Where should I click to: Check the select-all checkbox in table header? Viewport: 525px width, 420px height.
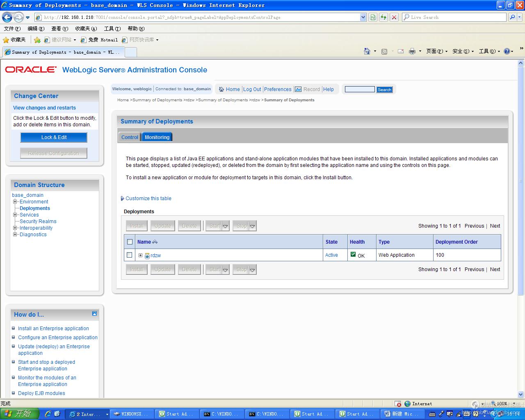(x=130, y=242)
